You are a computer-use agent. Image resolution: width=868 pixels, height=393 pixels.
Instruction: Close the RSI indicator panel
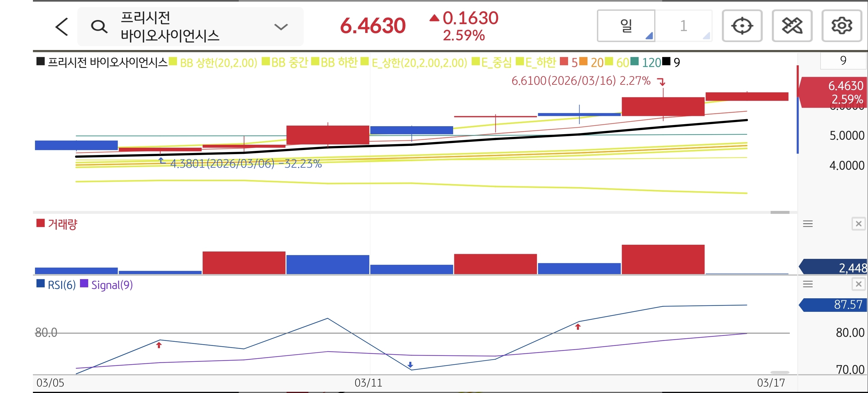click(x=858, y=284)
